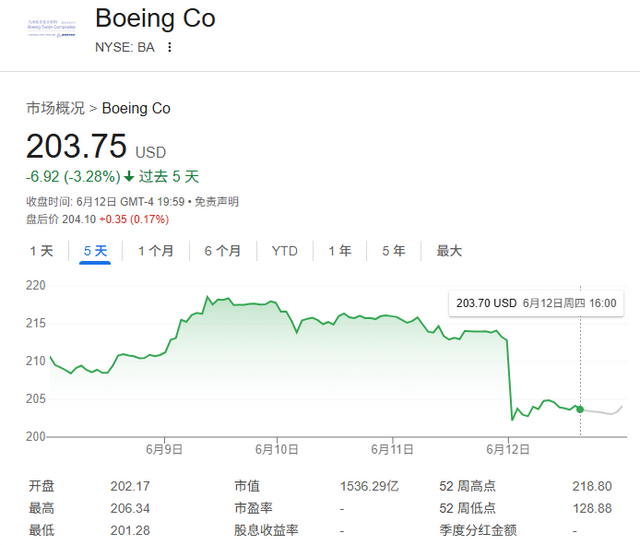Click the Boeing company logo thumbnail

pyautogui.click(x=52, y=28)
